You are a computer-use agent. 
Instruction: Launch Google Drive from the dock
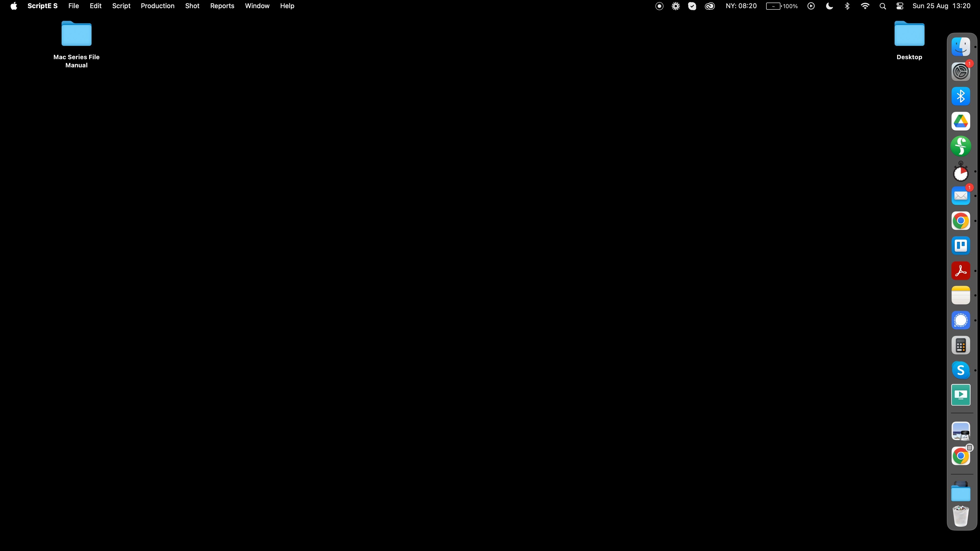click(x=961, y=121)
